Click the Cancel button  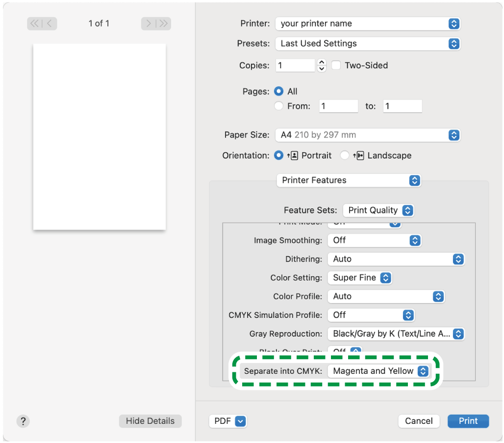tap(419, 421)
